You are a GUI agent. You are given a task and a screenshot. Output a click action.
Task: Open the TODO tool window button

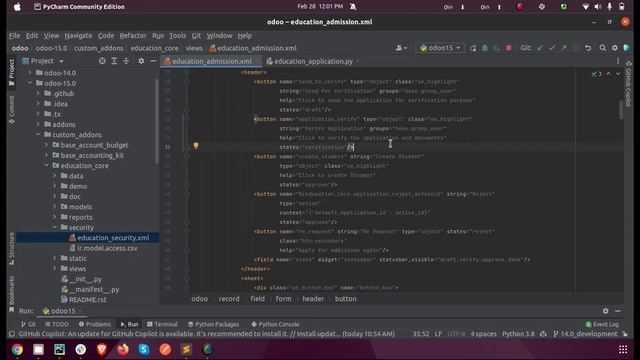tap(57, 324)
